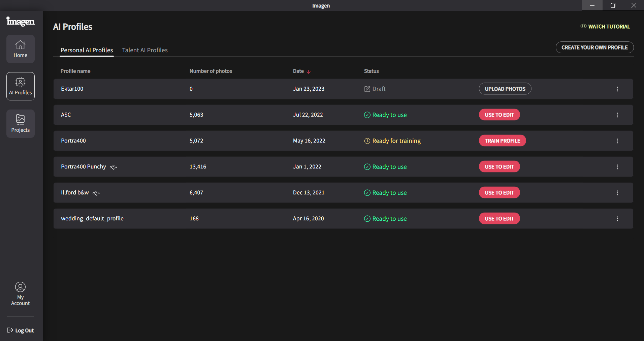
Task: Click the 5,072 photo count
Action: click(x=196, y=141)
